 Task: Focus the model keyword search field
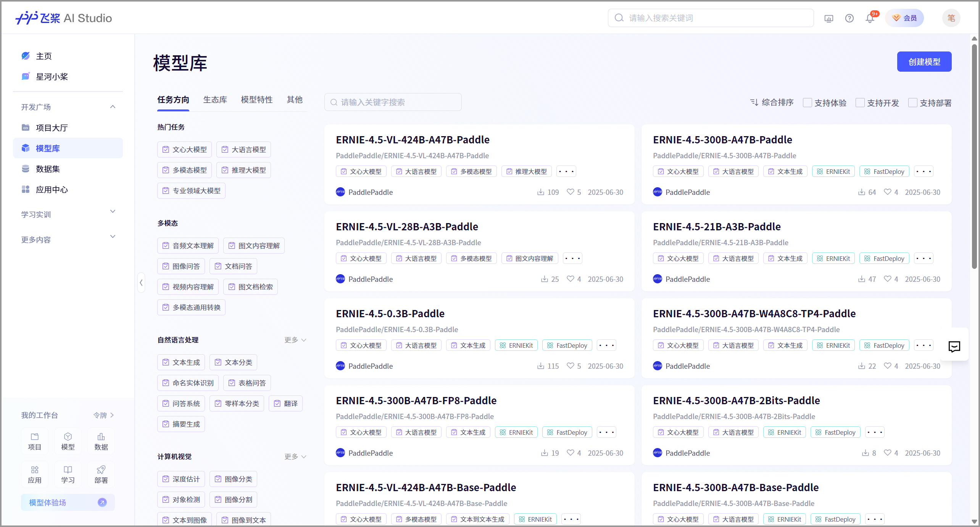pyautogui.click(x=393, y=102)
